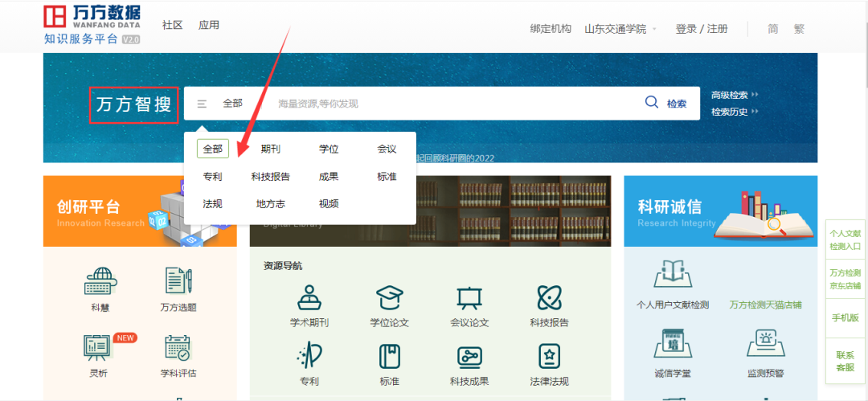The image size is (868, 401).
Task: Open the 创研平台 banner
Action: [x=140, y=211]
